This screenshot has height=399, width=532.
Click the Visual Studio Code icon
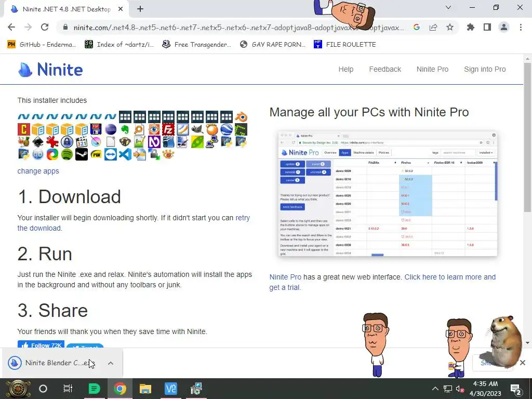[x=125, y=154]
